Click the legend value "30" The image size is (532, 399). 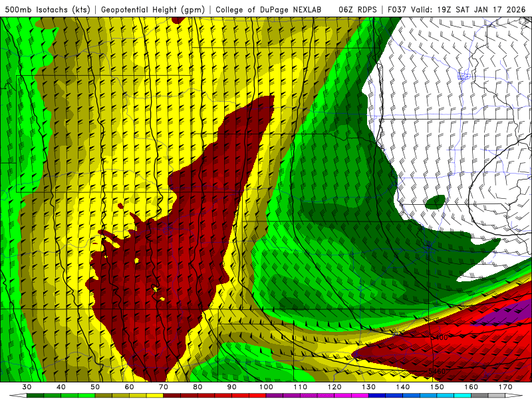coord(27,387)
